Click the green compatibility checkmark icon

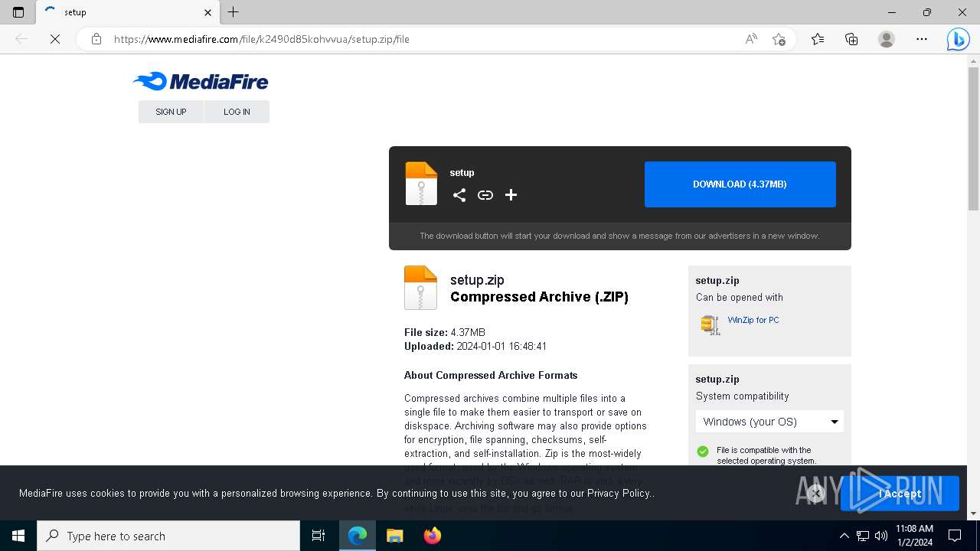click(x=703, y=452)
